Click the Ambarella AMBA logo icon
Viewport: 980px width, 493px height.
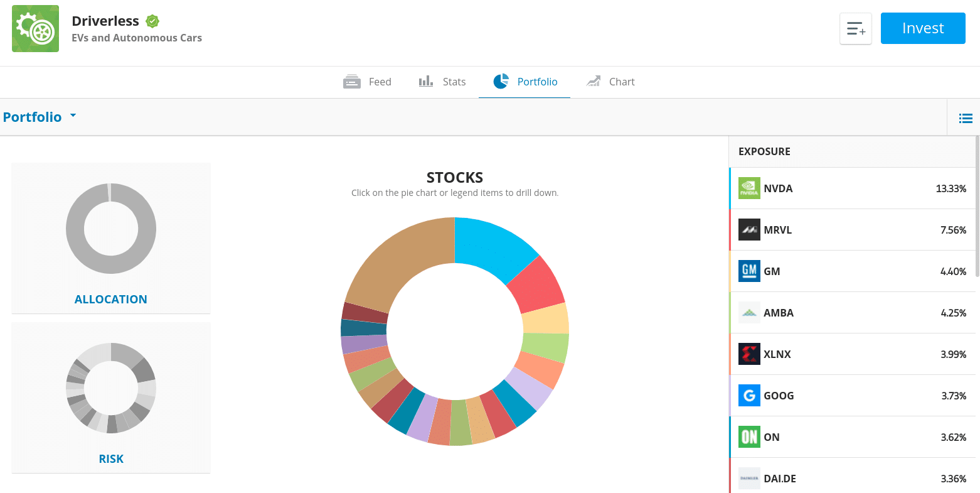(749, 313)
